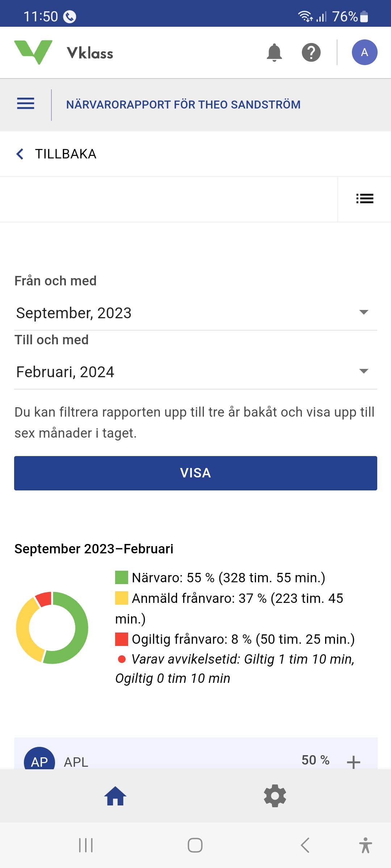Open the hamburger navigation menu
391x868 pixels.
[26, 104]
